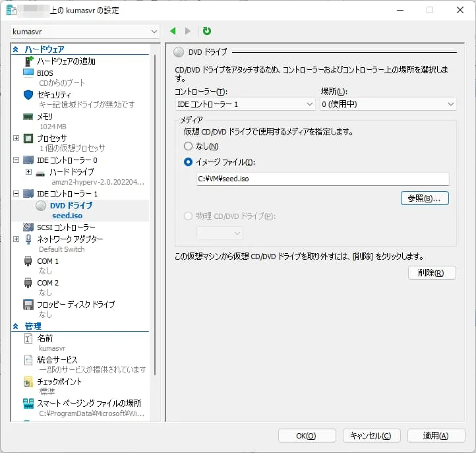Open the kumasvr virtual machine dropdown
This screenshot has height=453, width=476.
point(85,32)
